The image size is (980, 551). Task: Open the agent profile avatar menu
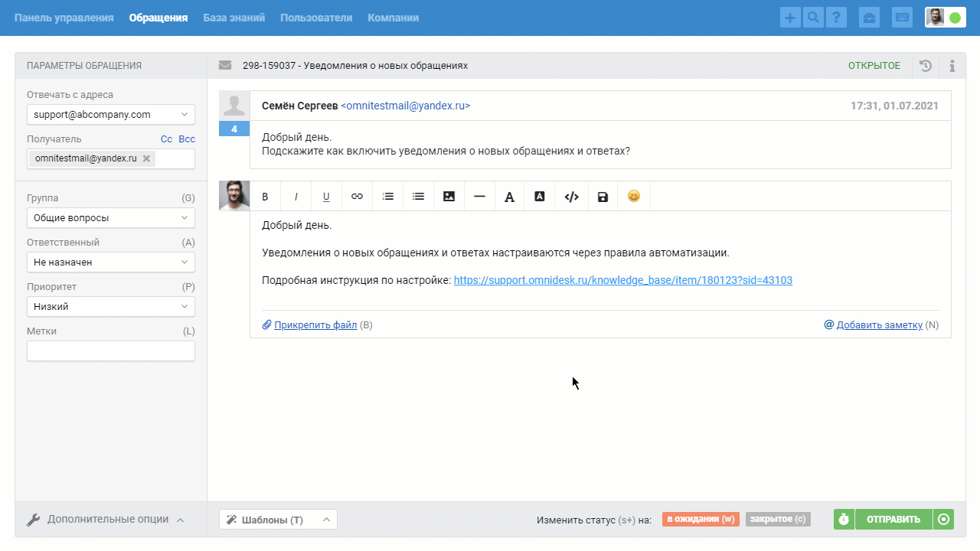coord(935,18)
